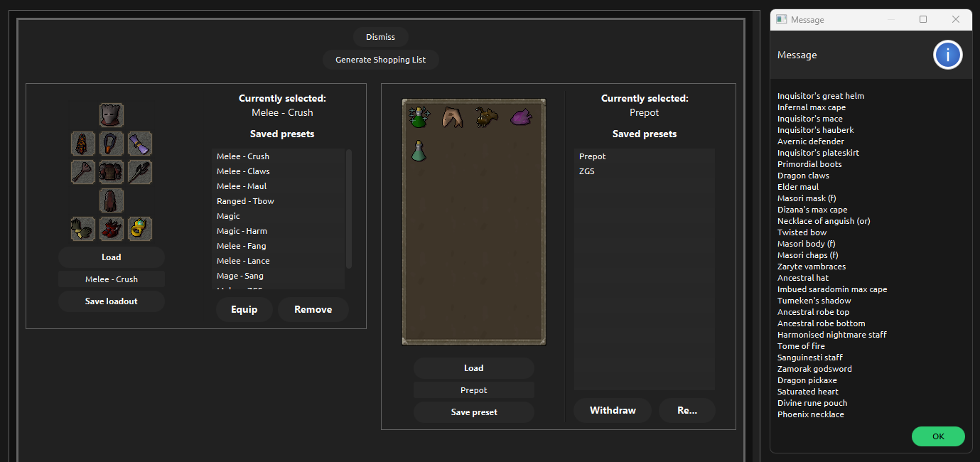
Task: Click the saved presets list scrollbar
Action: point(349,208)
